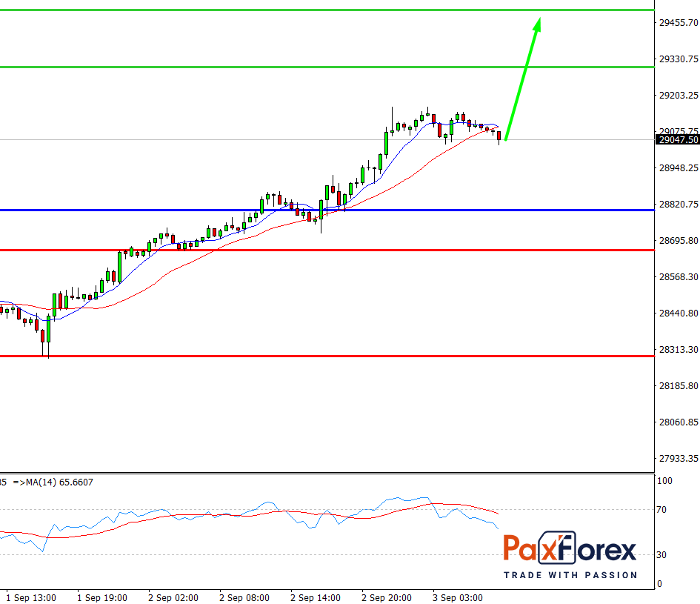Image resolution: width=700 pixels, height=604 pixels.
Task: Click the 28440.80 price axis label
Action: click(679, 313)
